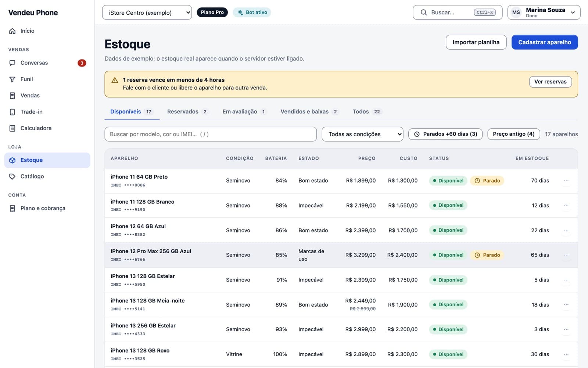Viewport: 588px width, 368px height.
Task: Open the Trade-in phone icon
Action: coord(12,112)
